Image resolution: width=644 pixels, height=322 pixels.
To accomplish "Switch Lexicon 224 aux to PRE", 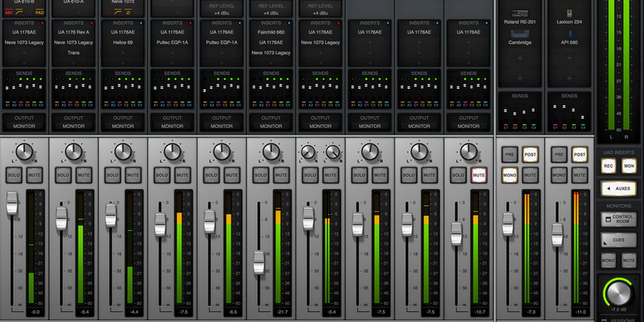I will click(x=559, y=155).
